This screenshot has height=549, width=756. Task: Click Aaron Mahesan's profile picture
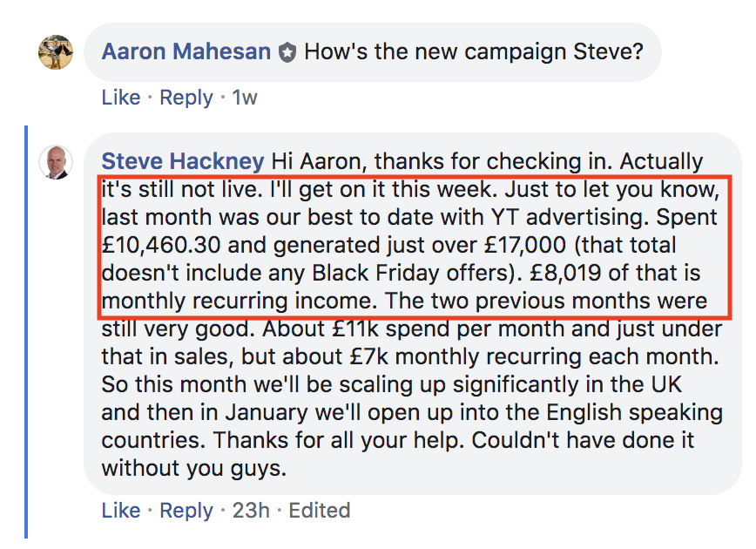click(x=56, y=52)
